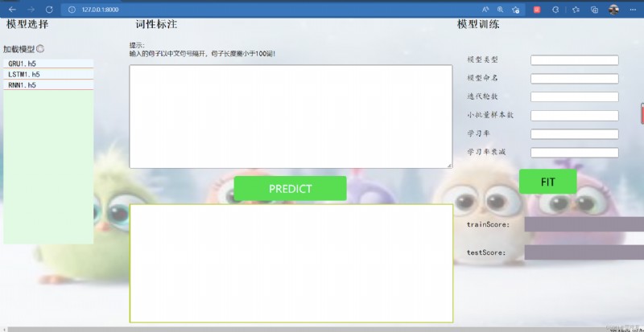644x332 pixels.
Task: Click the prediction output box
Action: pos(291,264)
